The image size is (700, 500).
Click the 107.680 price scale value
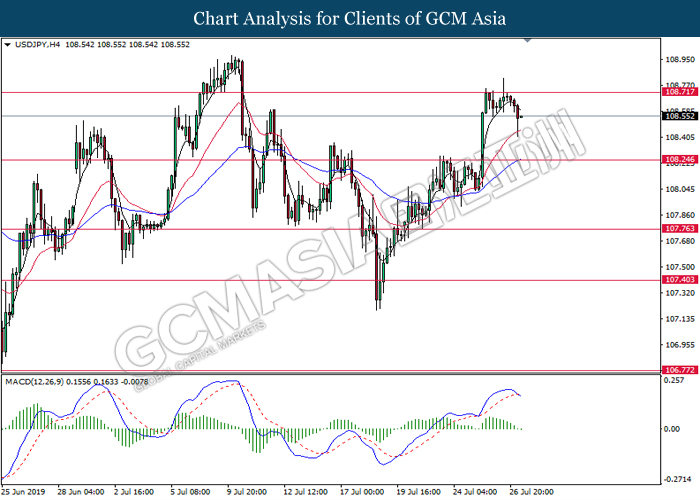click(x=680, y=241)
